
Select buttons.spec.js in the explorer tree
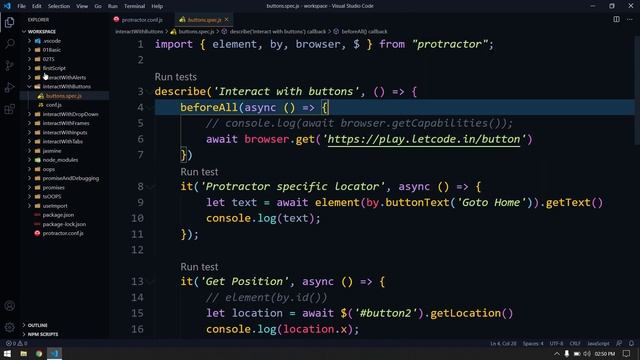pyautogui.click(x=64, y=96)
